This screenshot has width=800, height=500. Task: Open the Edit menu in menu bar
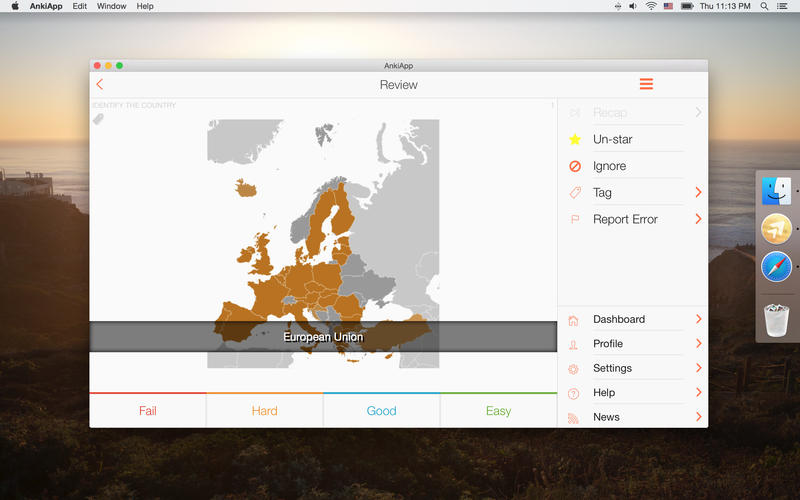[x=80, y=6]
